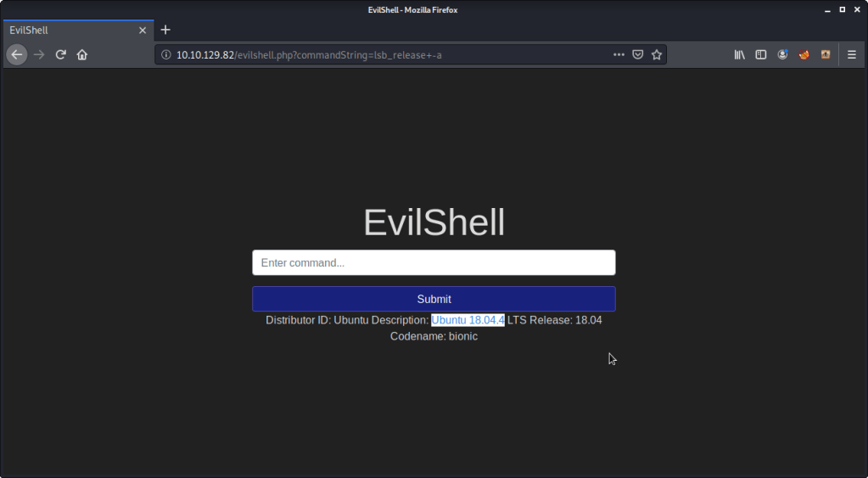Click the fox extension icon
This screenshot has width=868, height=478.
click(x=804, y=54)
